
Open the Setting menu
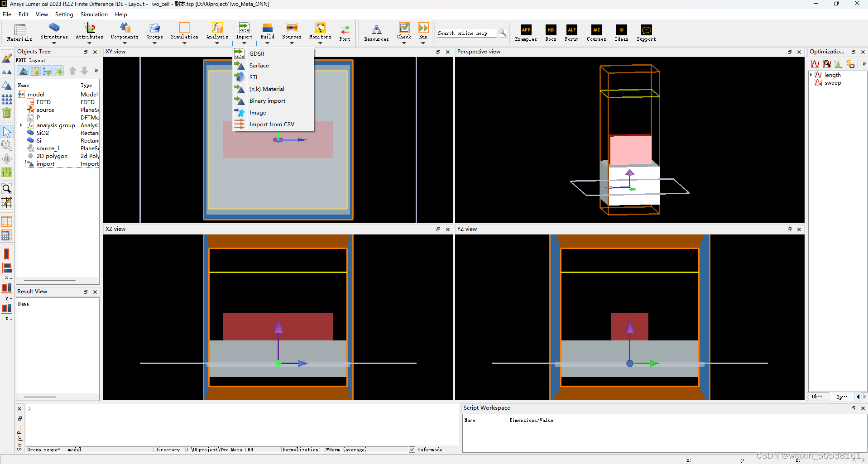(x=64, y=14)
